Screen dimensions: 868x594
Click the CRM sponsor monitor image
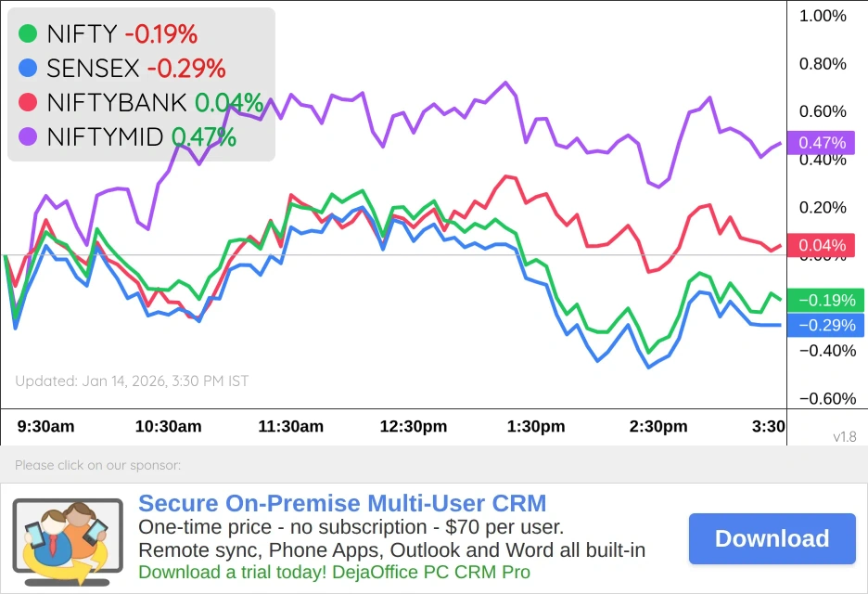[x=68, y=537]
